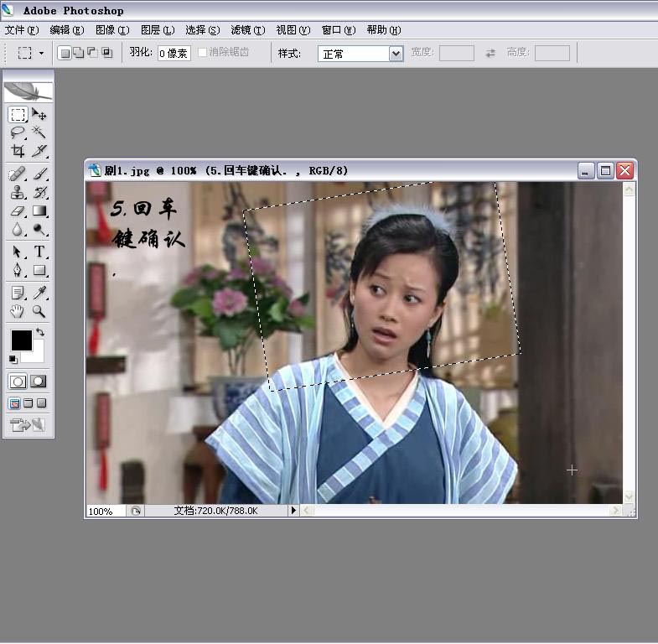Choose Intersect with Selection mode
The width and height of the screenshot is (658, 644).
click(107, 53)
